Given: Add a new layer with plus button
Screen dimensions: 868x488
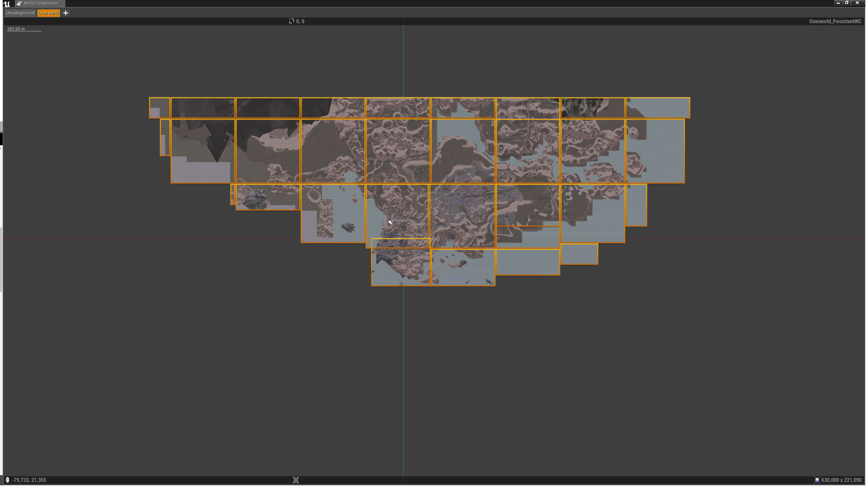Looking at the screenshot, I should (x=66, y=13).
